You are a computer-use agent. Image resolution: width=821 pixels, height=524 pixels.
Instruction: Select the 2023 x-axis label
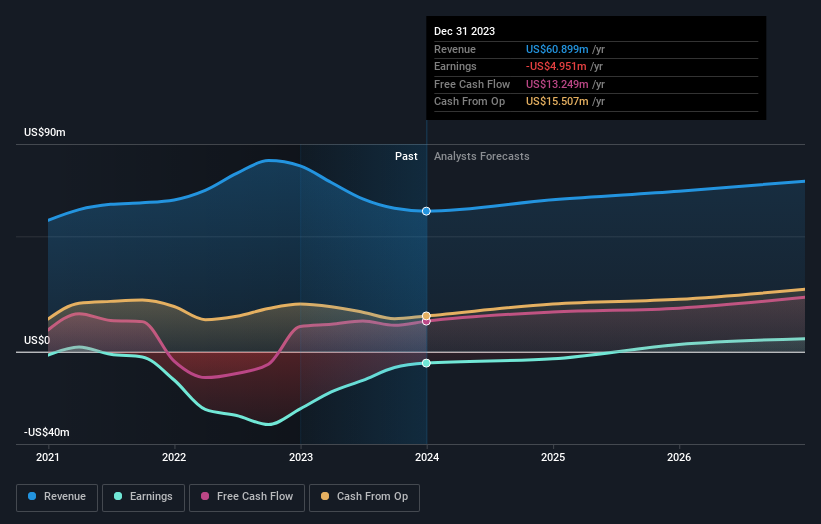[301, 457]
